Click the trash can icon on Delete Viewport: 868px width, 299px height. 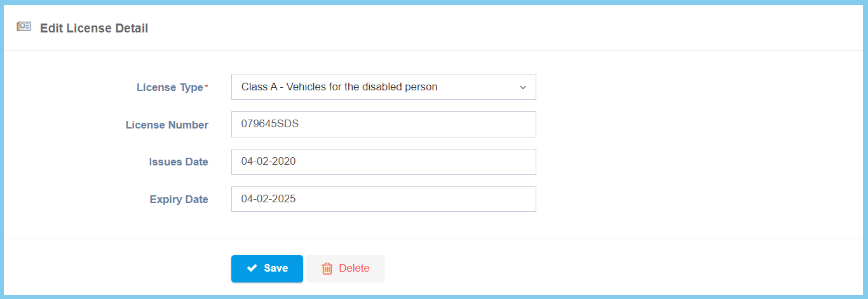click(327, 268)
